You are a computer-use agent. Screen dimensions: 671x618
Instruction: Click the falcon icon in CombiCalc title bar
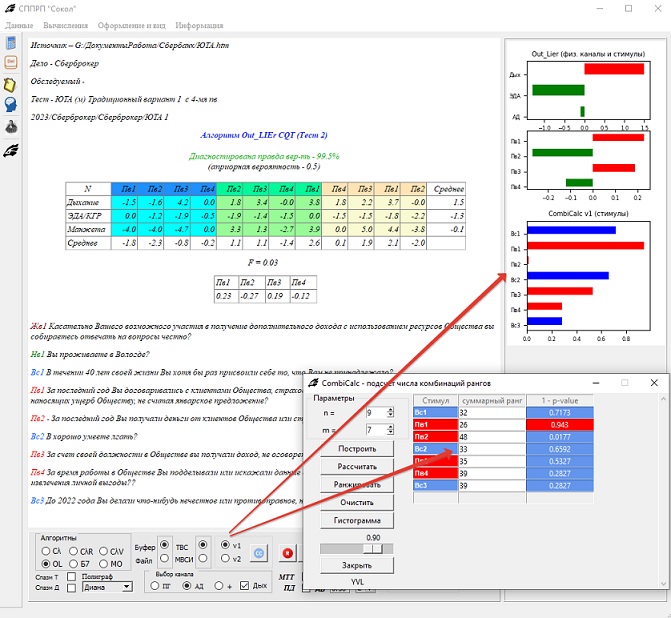pos(313,383)
